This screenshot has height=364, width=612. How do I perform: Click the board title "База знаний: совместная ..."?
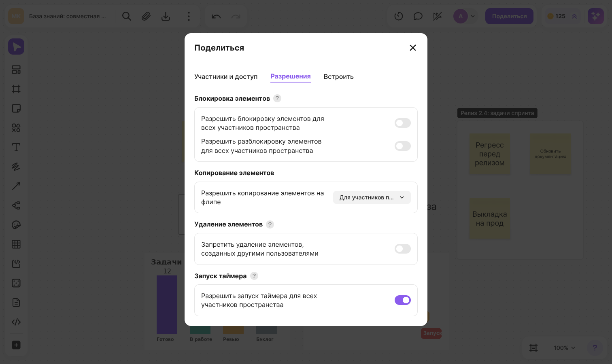coord(68,16)
